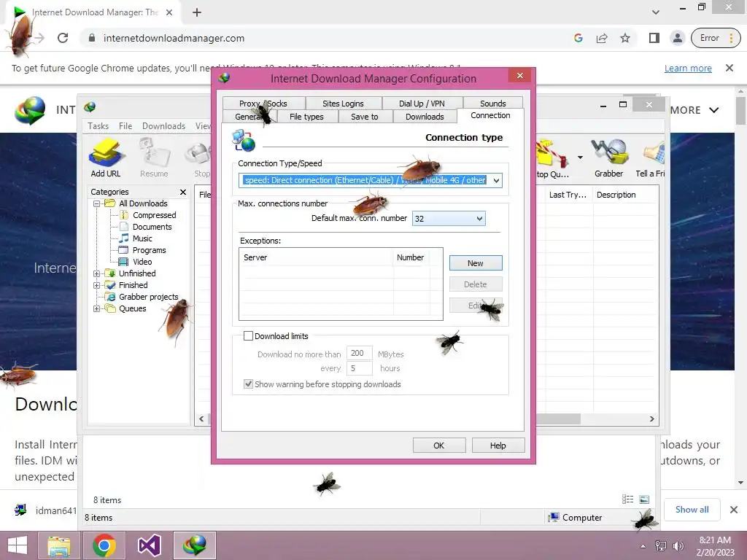
Task: Open Default max. conn. number dropdown
Action: coord(479,219)
